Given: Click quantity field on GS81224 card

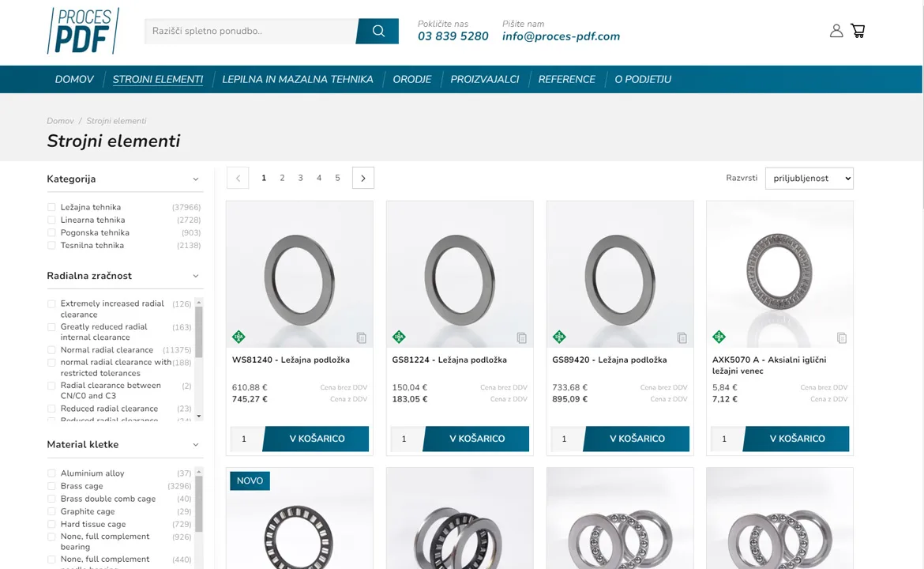Looking at the screenshot, I should pos(407,439).
